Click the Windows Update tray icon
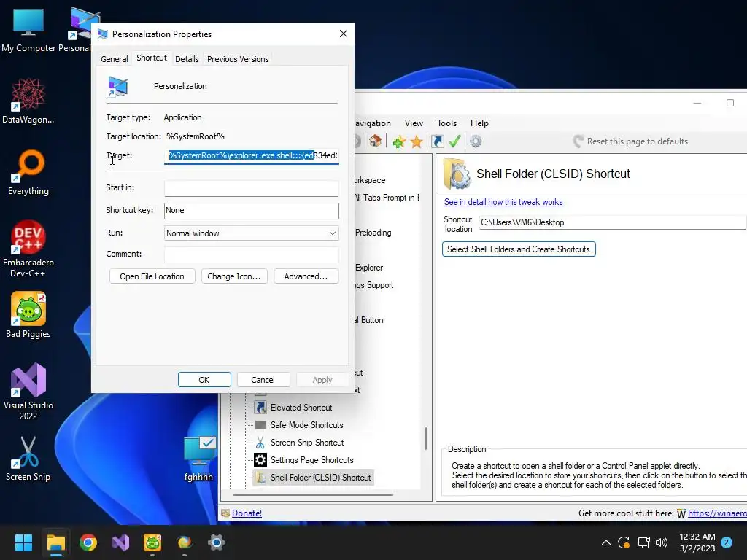 point(624,542)
